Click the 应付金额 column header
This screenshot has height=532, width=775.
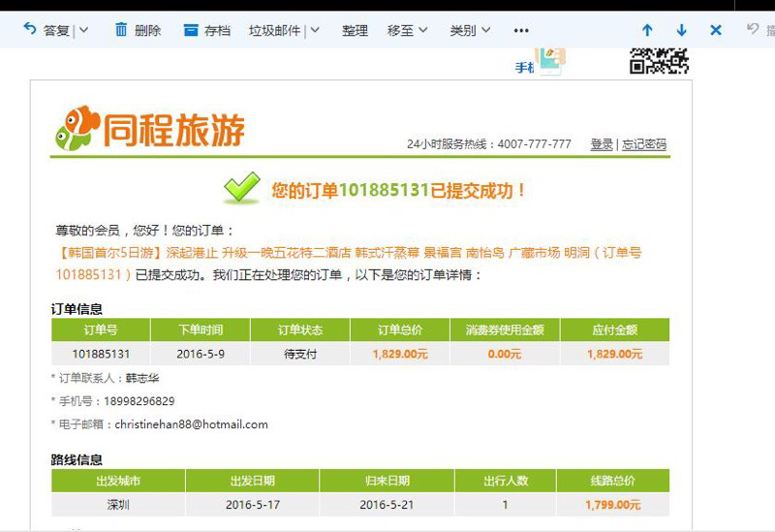pos(615,329)
